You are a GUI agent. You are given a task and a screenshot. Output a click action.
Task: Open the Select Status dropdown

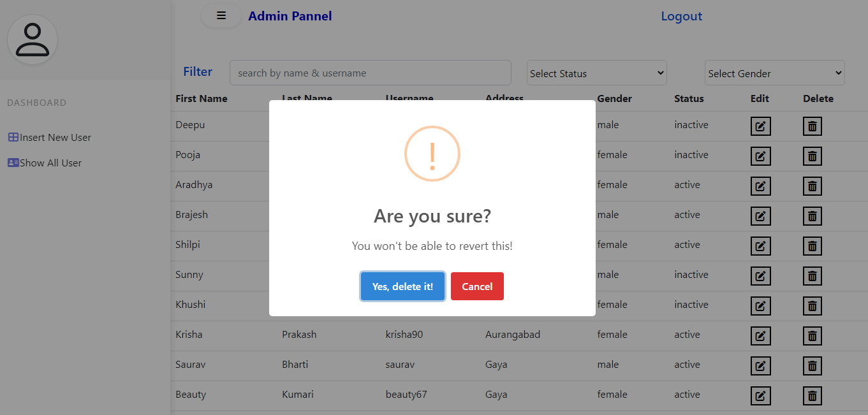[x=596, y=73]
